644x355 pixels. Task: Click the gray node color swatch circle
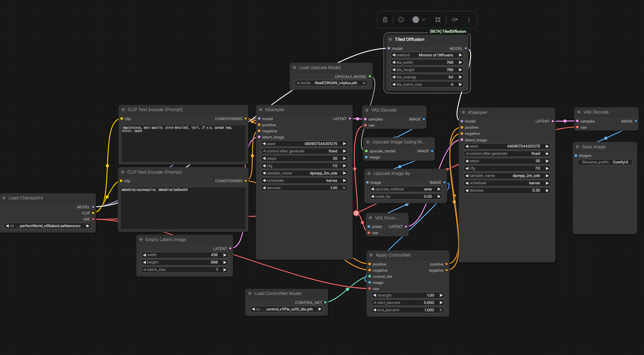point(416,20)
